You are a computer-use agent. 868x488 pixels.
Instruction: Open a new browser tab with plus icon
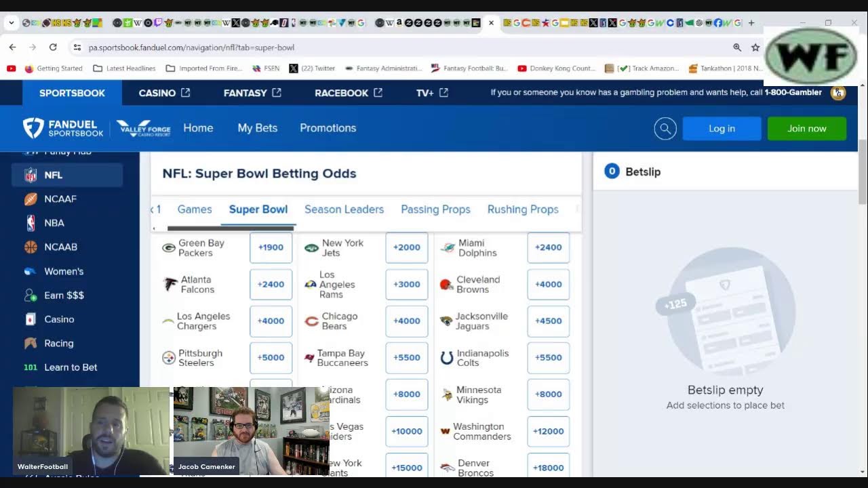[751, 23]
